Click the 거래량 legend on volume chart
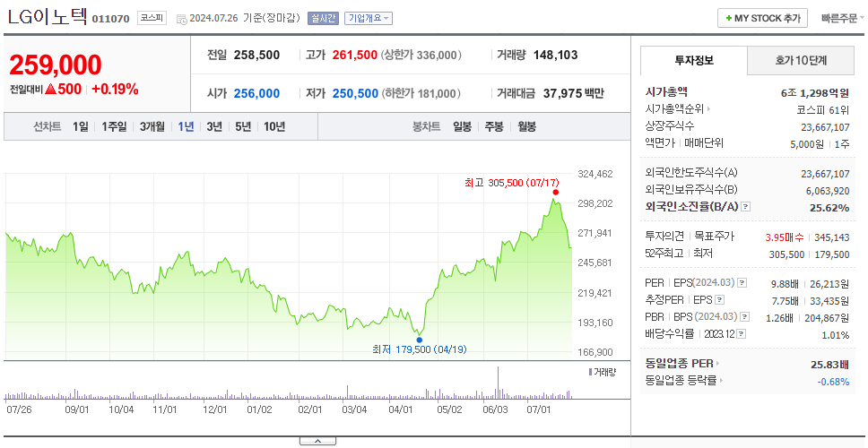 pos(601,372)
